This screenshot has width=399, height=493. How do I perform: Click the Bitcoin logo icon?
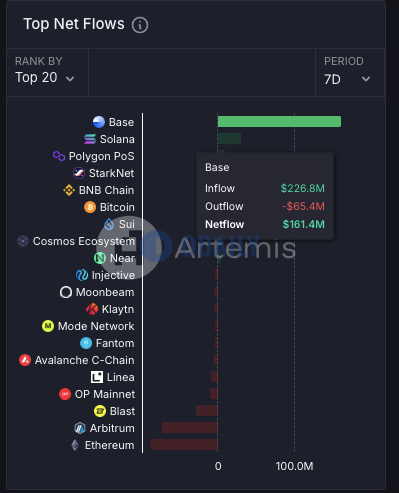pos(90,207)
